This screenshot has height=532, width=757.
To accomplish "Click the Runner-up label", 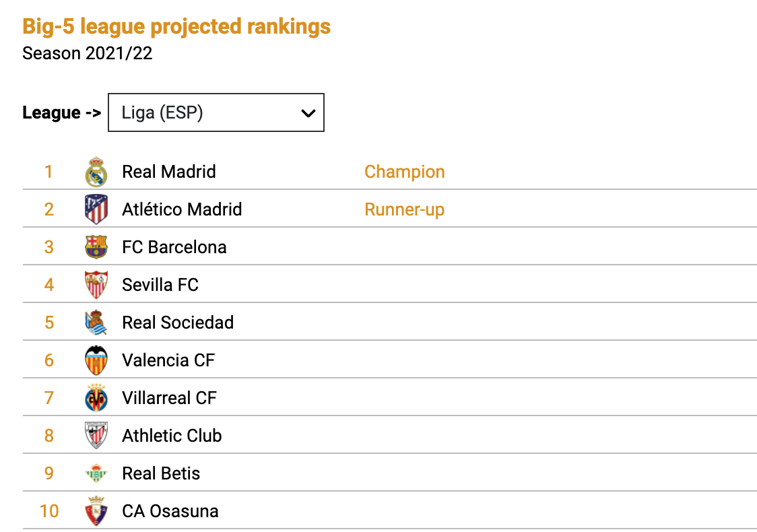I will [x=405, y=209].
